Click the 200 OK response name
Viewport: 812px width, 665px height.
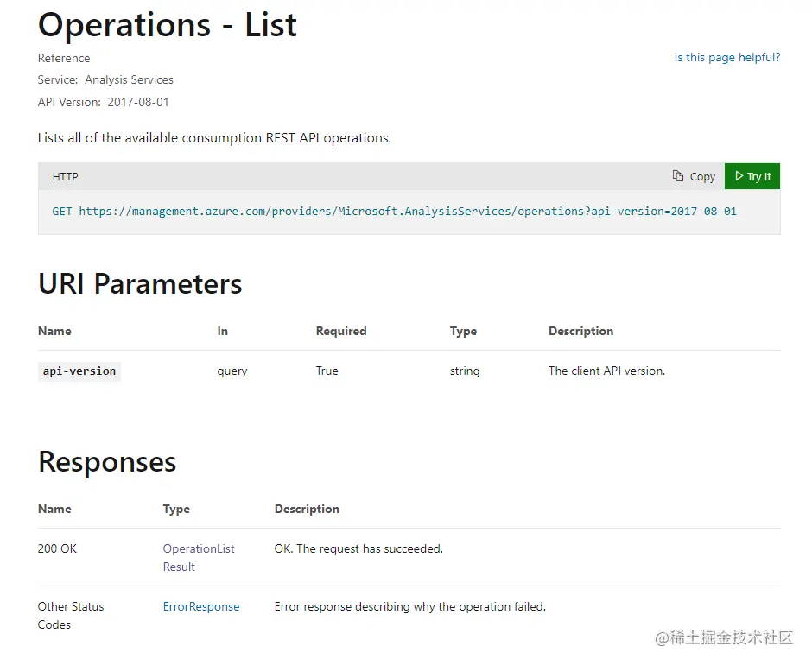tap(58, 548)
